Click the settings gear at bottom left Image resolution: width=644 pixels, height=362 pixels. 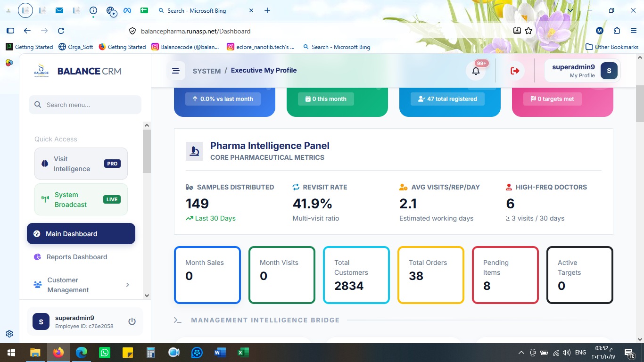(9, 334)
